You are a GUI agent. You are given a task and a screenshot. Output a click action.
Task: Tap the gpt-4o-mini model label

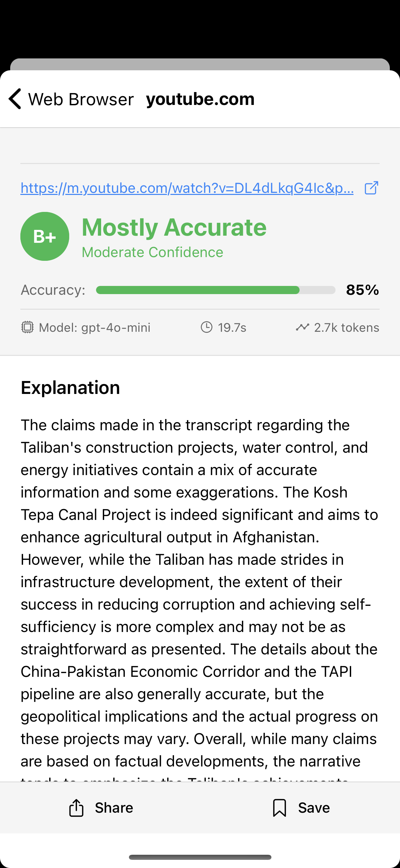click(95, 327)
